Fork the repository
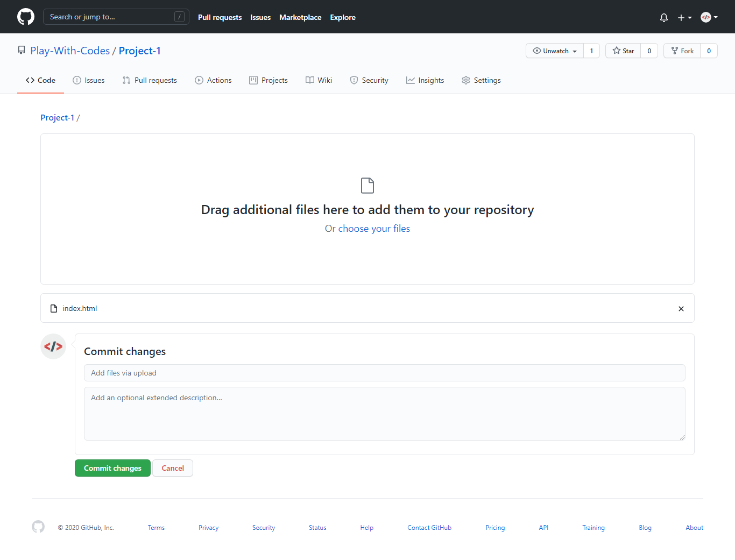 click(682, 51)
